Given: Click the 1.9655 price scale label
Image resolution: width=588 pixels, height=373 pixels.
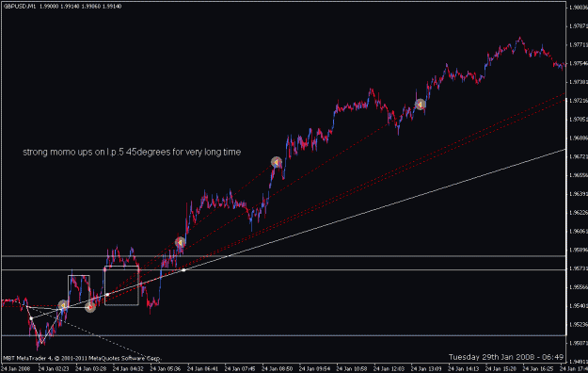Looking at the screenshot, I should tap(579, 175).
